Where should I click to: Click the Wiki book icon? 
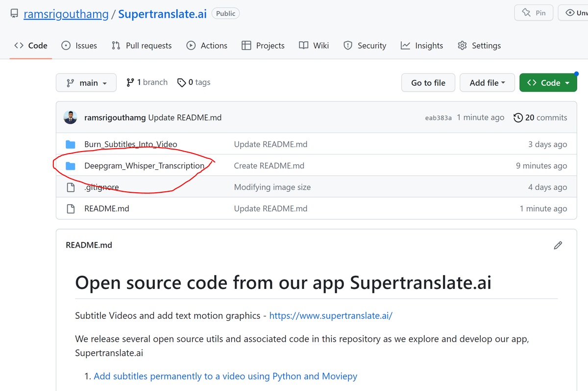point(304,46)
